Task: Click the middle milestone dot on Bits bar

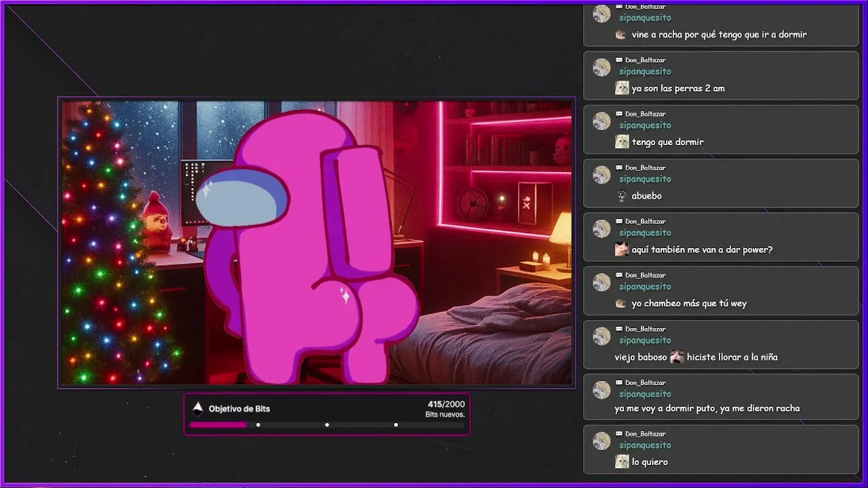Action: point(327,425)
